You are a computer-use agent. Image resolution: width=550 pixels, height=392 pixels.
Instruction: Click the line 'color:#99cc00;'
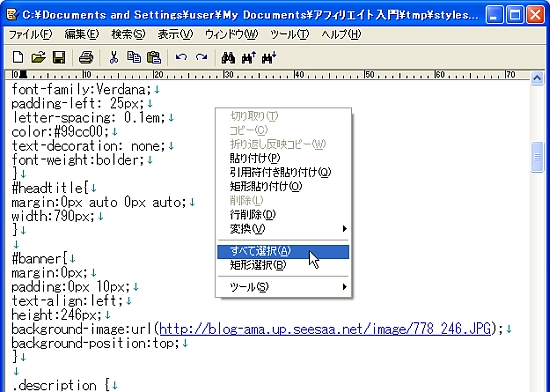tap(60, 132)
